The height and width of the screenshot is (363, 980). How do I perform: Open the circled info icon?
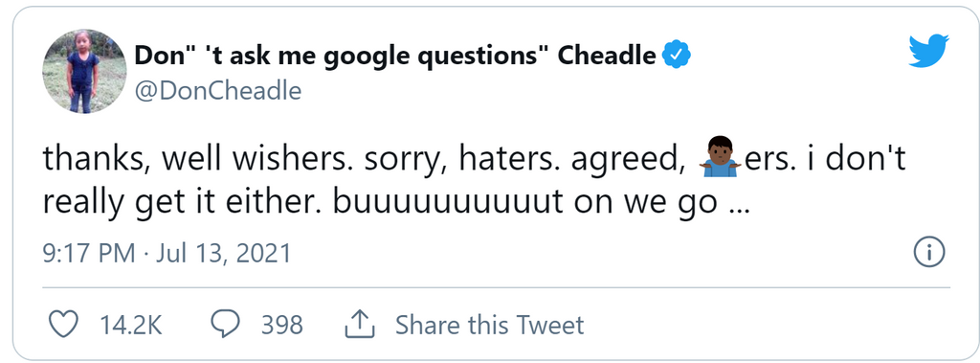pos(928,254)
